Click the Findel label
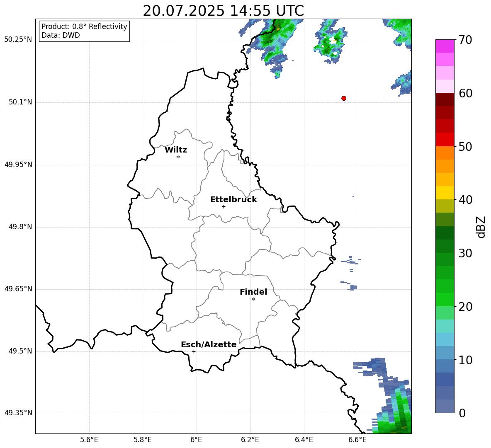Viewport: 491px width, 448px height. coord(253,292)
